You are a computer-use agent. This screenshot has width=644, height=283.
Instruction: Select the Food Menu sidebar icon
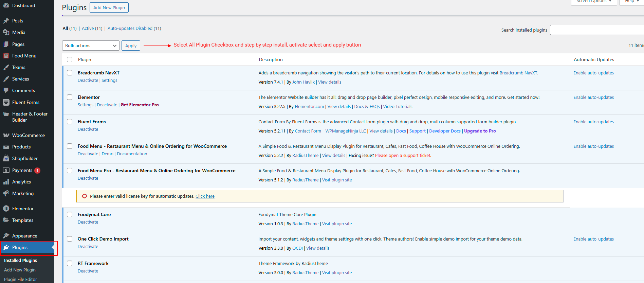pyautogui.click(x=6, y=56)
